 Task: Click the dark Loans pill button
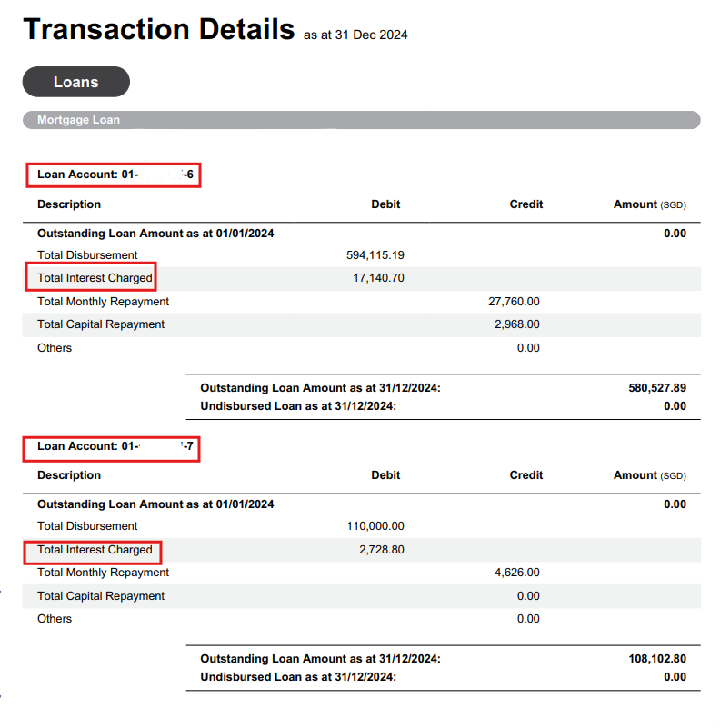point(75,82)
